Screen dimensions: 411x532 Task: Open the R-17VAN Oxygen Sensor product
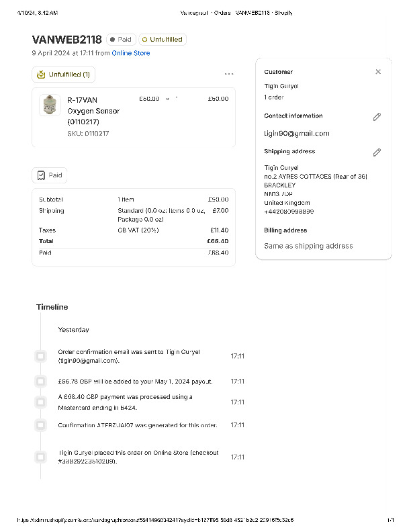pyautogui.click(x=93, y=111)
